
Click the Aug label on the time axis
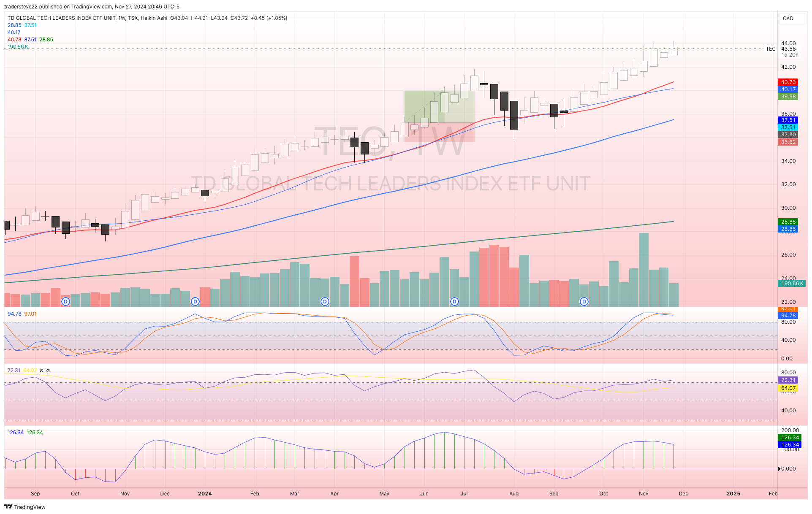(514, 494)
